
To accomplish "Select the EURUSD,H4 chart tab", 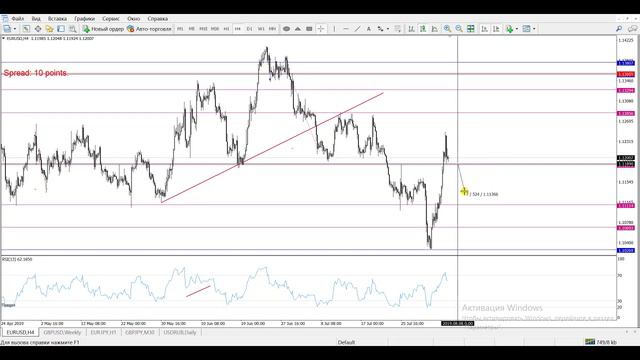I will click(20, 333).
